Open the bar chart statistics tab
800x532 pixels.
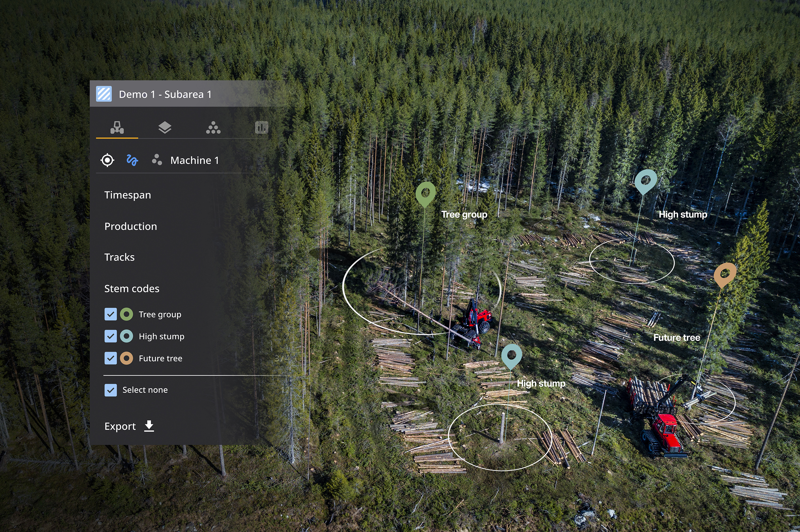(x=261, y=127)
